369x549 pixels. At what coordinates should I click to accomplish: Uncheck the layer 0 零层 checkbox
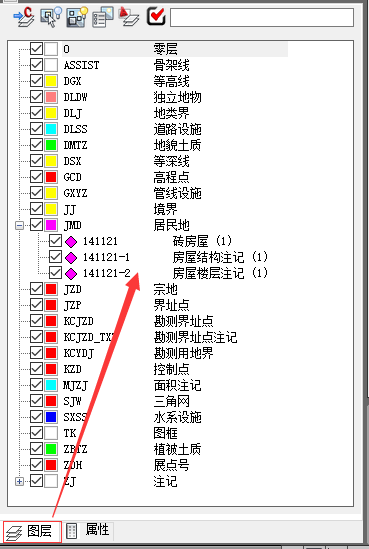pyautogui.click(x=36, y=49)
